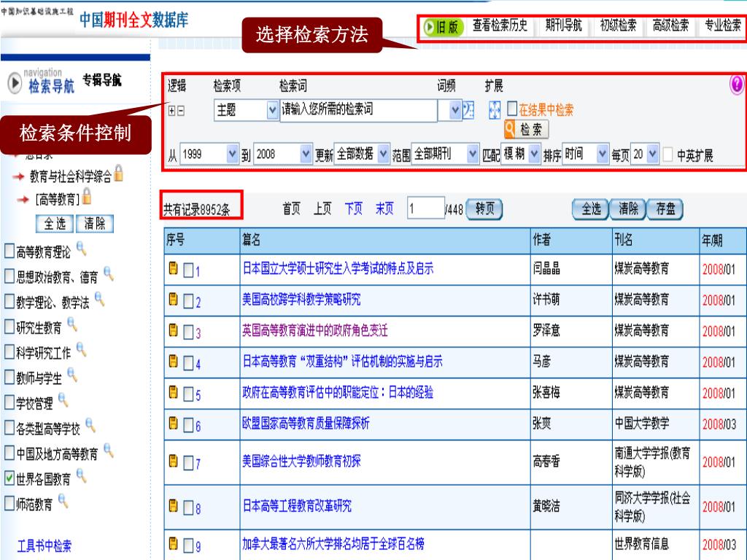Open the 每页 20 dropdown

(x=653, y=154)
